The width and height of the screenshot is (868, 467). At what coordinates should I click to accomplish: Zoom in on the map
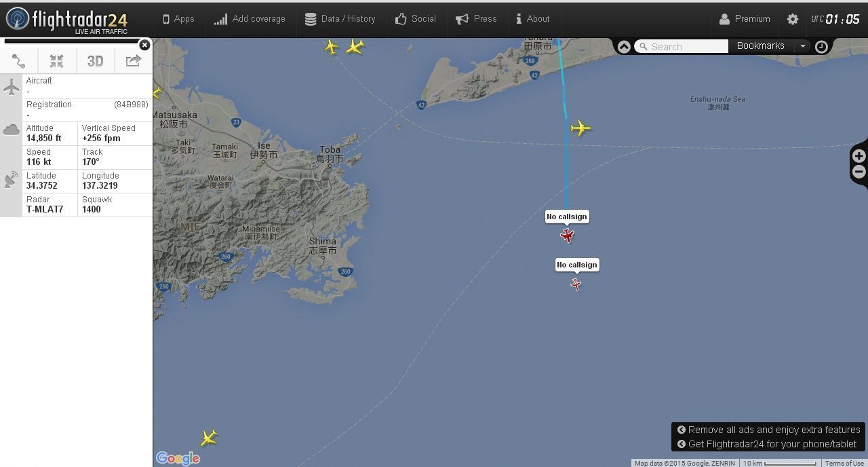point(859,156)
